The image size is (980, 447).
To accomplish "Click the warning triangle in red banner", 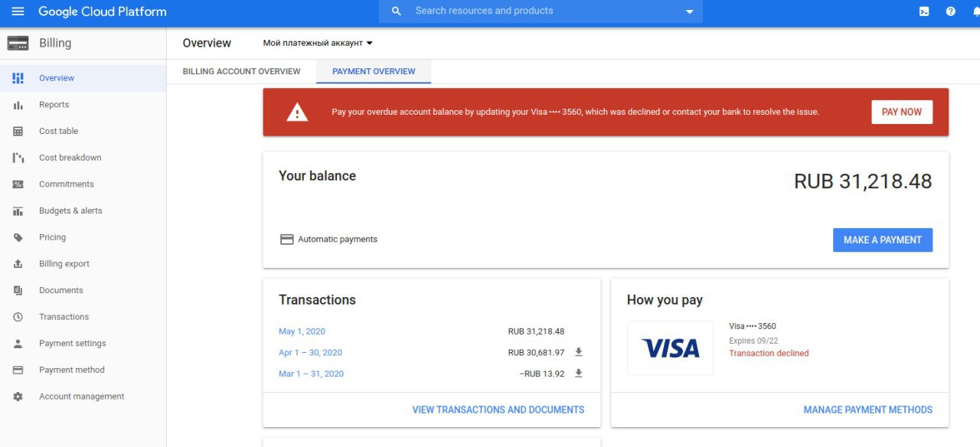I will 297,113.
